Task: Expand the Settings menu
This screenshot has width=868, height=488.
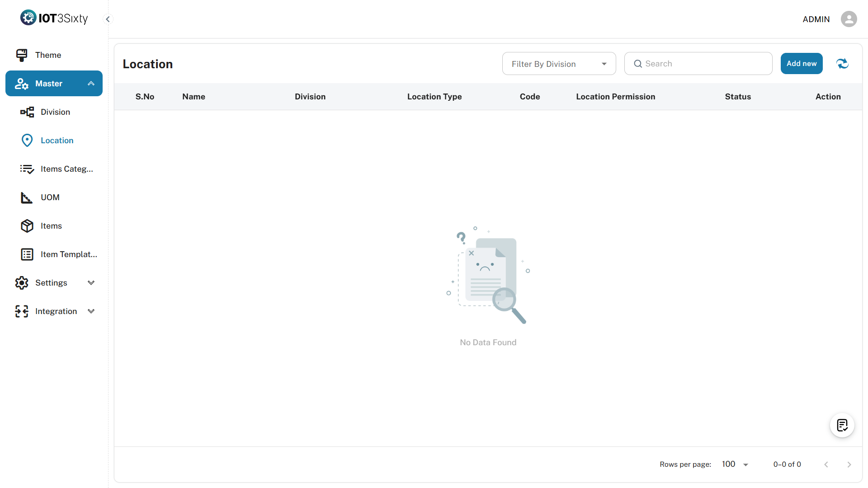Action: 91,283
